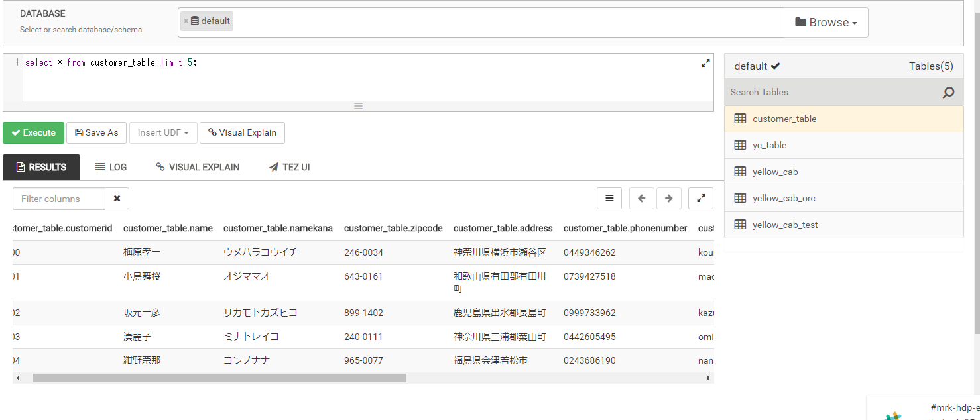The width and height of the screenshot is (980, 420).
Task: Open the Insert UDF dropdown
Action: click(163, 132)
